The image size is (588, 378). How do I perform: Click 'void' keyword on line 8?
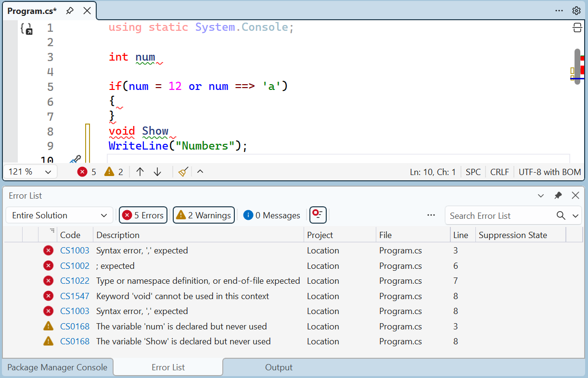tap(122, 131)
